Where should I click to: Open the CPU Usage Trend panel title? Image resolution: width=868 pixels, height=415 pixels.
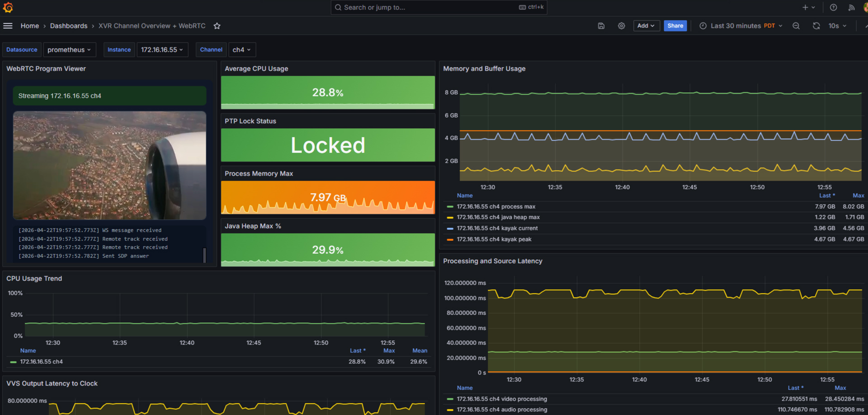point(34,279)
